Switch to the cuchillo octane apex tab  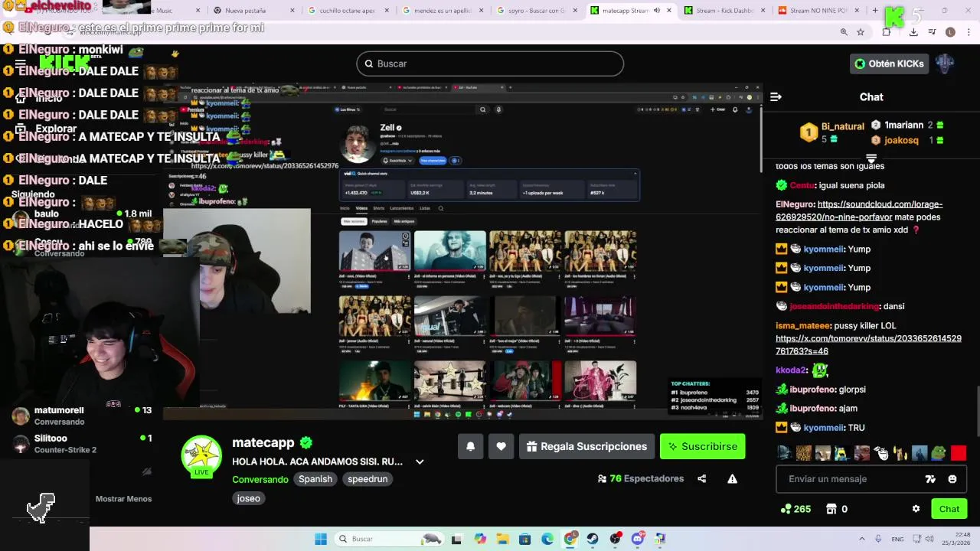coord(348,11)
